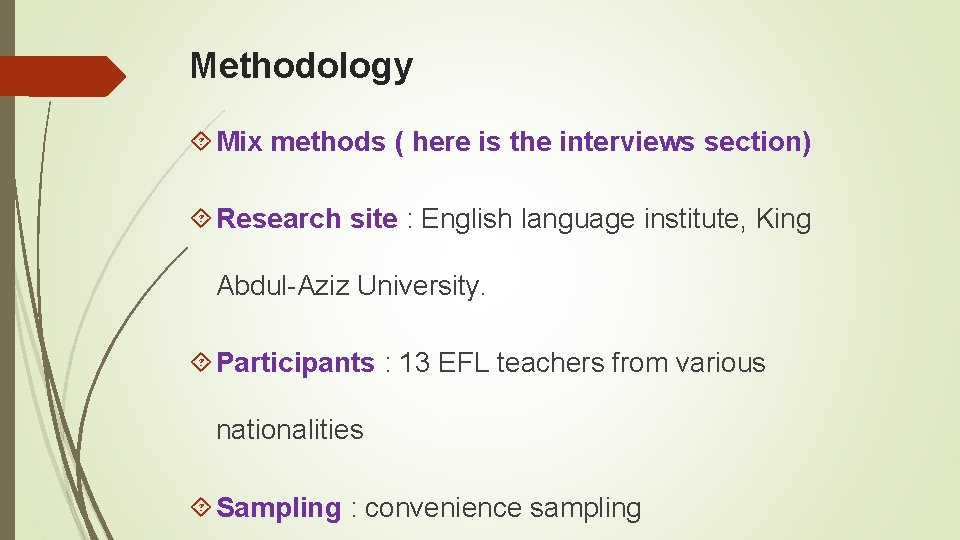Screen dimensions: 960x540
Task: Click the words 'interviews section)' in the first bullet
Action: pos(685,142)
